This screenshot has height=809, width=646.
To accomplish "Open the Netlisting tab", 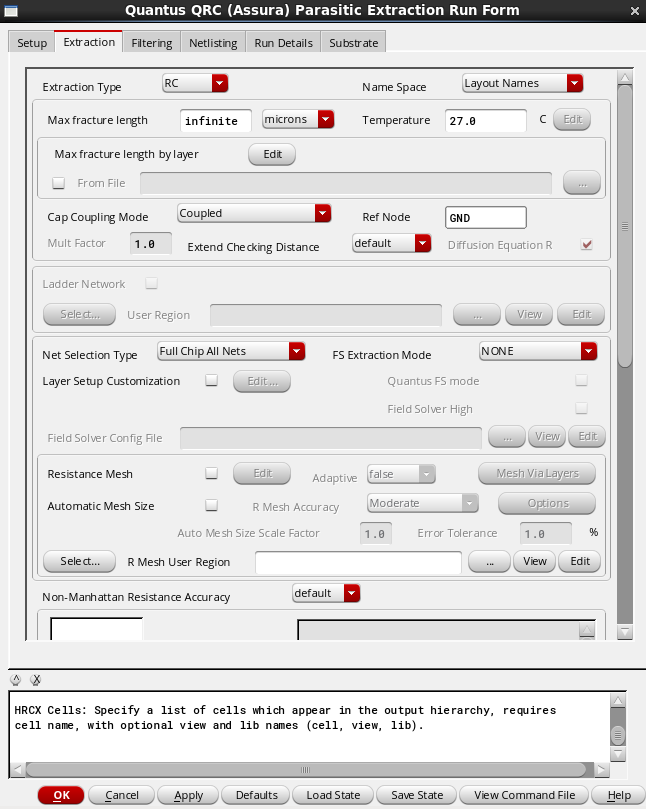I will pyautogui.click(x=213, y=43).
